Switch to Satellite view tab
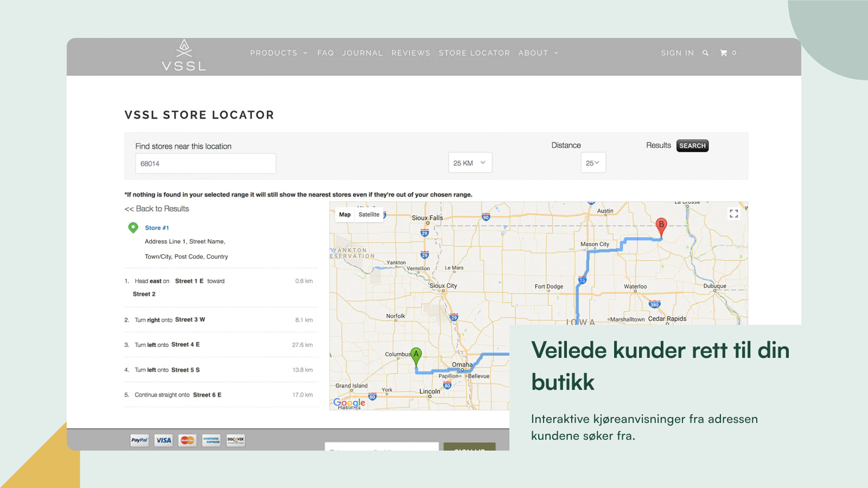 pos(369,215)
